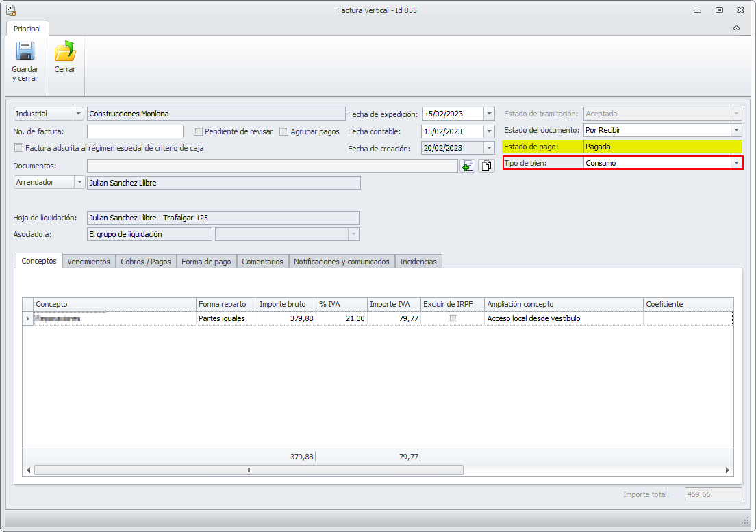Click the Construcciones Monlana field
The image size is (756, 532).
(x=216, y=114)
